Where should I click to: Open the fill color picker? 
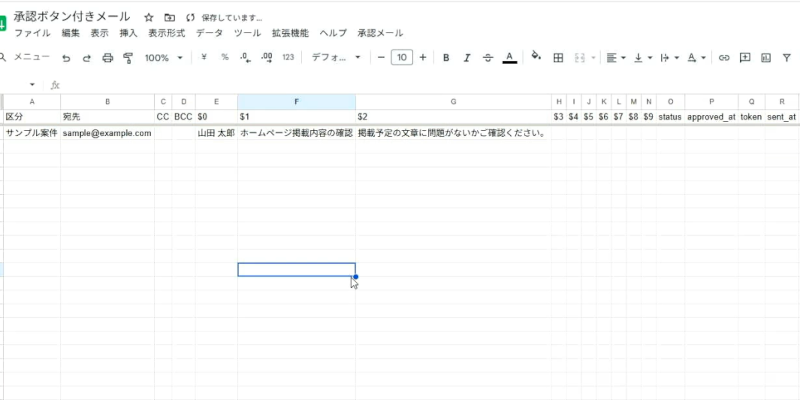(536, 56)
